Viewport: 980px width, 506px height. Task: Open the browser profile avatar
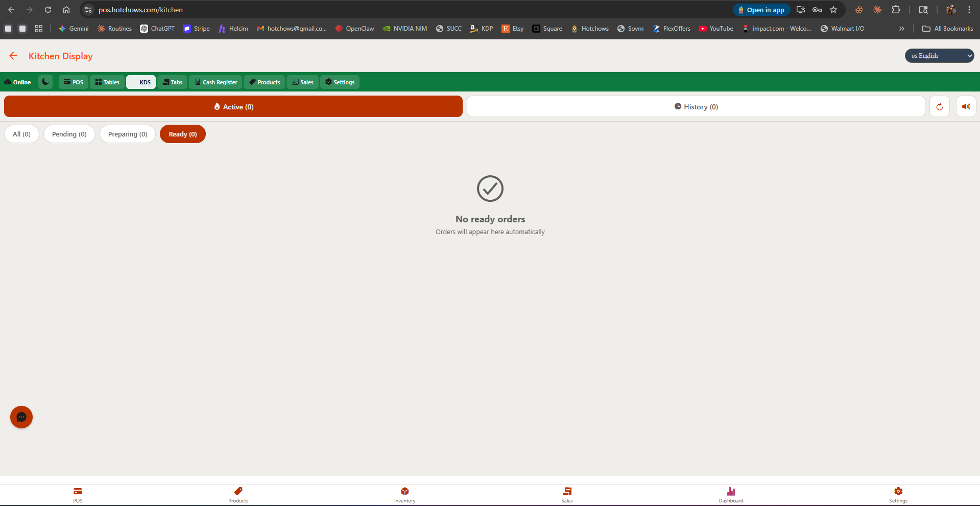(951, 10)
